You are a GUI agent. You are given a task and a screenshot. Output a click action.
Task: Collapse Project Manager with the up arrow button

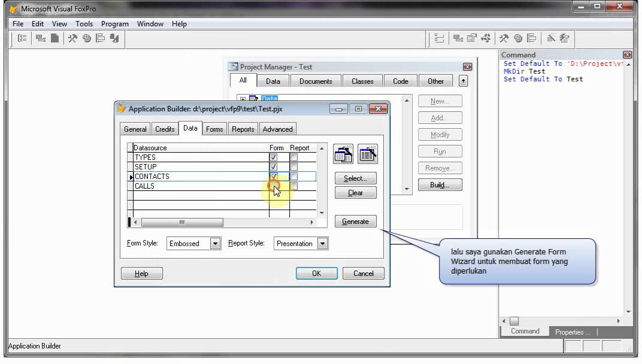pyautogui.click(x=463, y=81)
